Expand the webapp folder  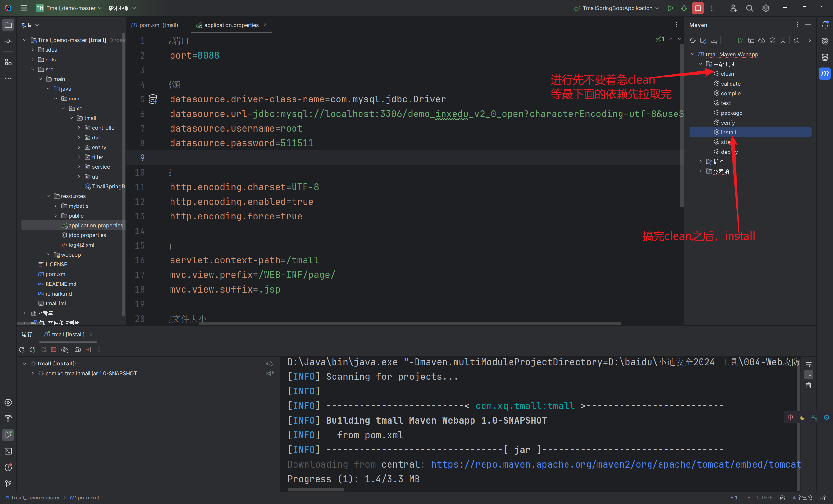48,255
